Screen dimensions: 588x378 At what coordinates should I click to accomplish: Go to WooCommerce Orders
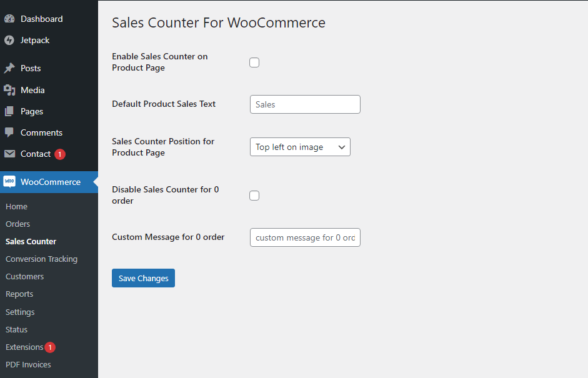coord(17,224)
